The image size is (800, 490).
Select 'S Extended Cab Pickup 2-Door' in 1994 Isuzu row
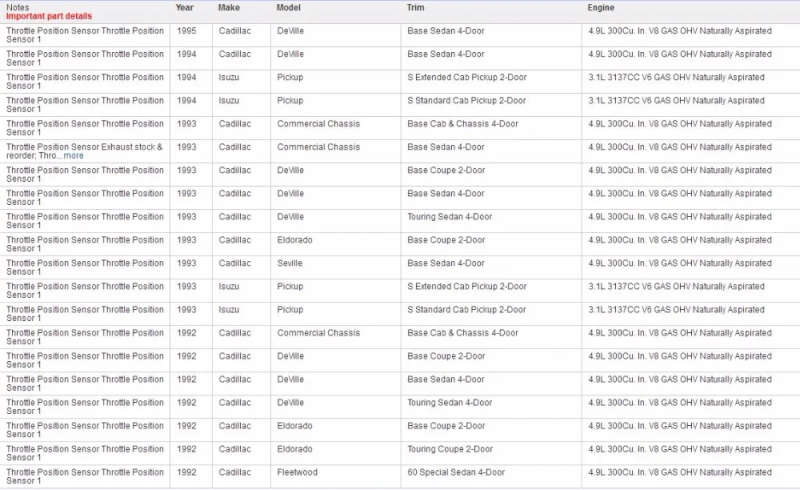pos(467,77)
